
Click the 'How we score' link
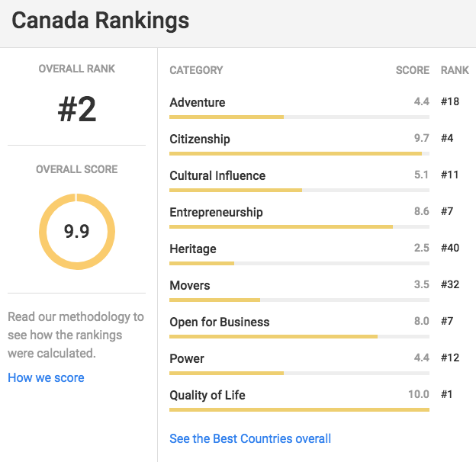tap(46, 377)
